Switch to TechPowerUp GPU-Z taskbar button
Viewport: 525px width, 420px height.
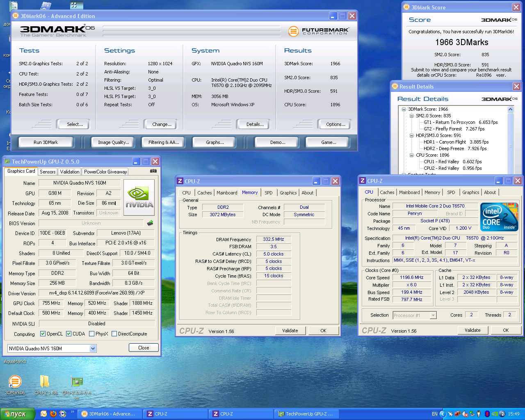[307, 414]
